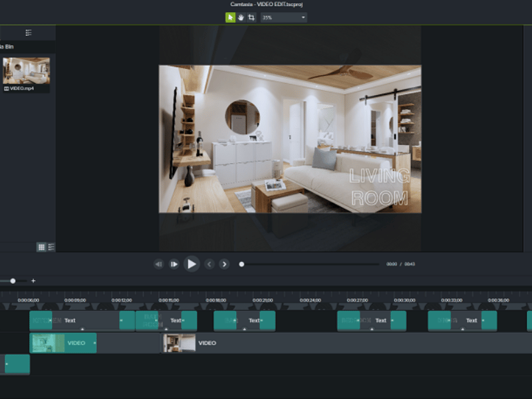The width and height of the screenshot is (532, 399).
Task: Click the 0:00:18;00 mark on the timeline ruler
Action: point(215,301)
